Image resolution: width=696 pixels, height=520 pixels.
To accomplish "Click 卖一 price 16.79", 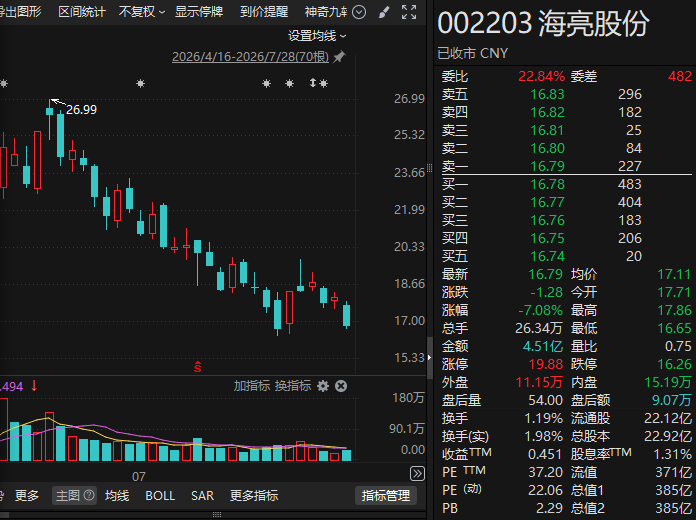I will point(547,166).
